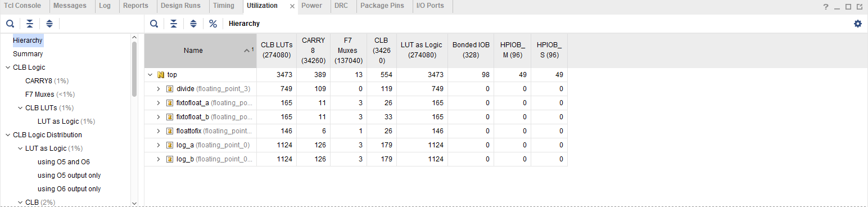Expand all items in left navigation panel

[x=49, y=24]
